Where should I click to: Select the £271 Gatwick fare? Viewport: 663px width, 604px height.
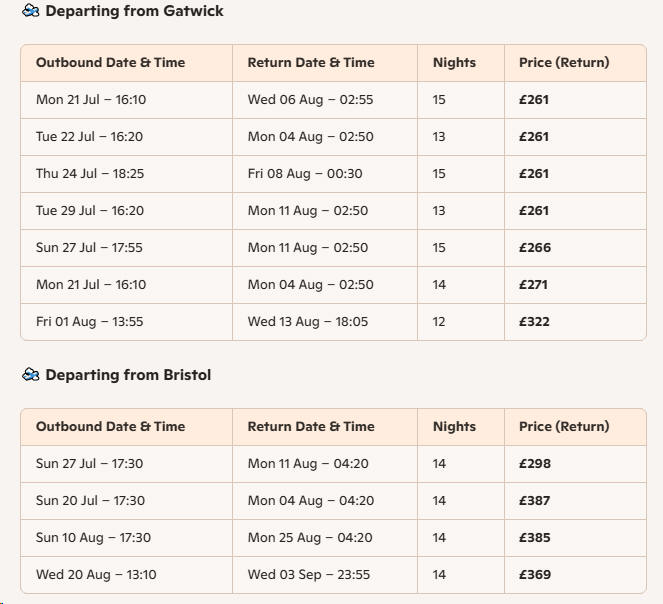click(533, 285)
